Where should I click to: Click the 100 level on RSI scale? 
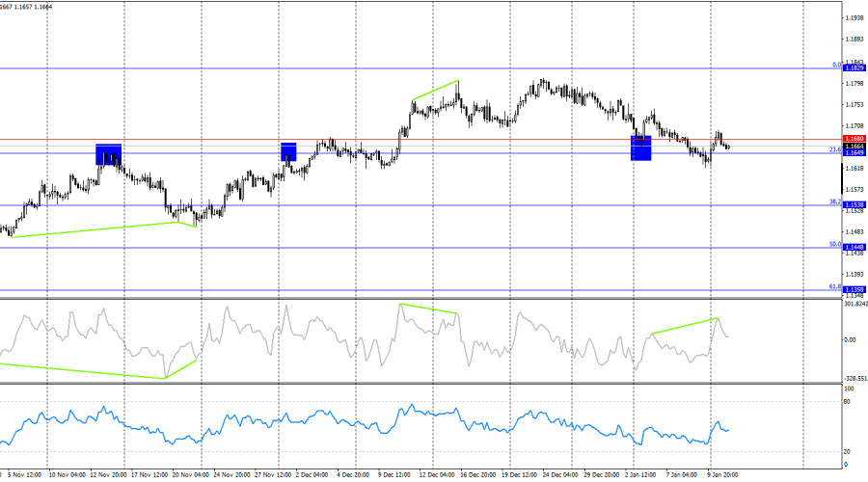tap(849, 389)
